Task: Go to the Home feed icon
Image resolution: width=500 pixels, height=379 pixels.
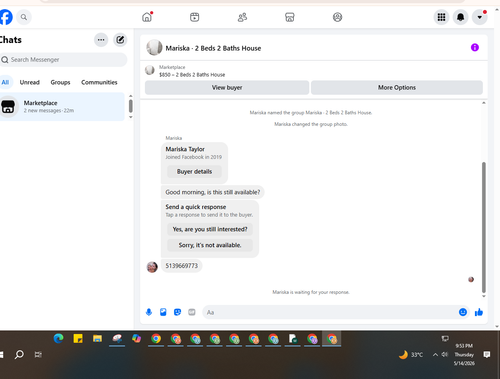Action: tap(147, 17)
